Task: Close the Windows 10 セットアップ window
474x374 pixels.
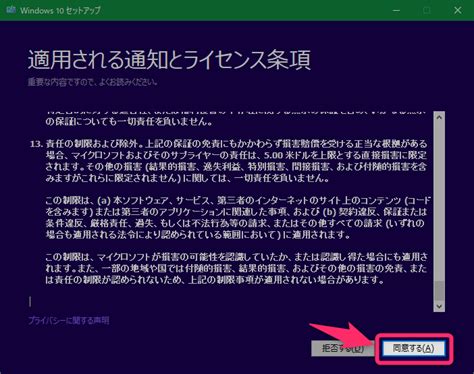Action: (x=458, y=10)
